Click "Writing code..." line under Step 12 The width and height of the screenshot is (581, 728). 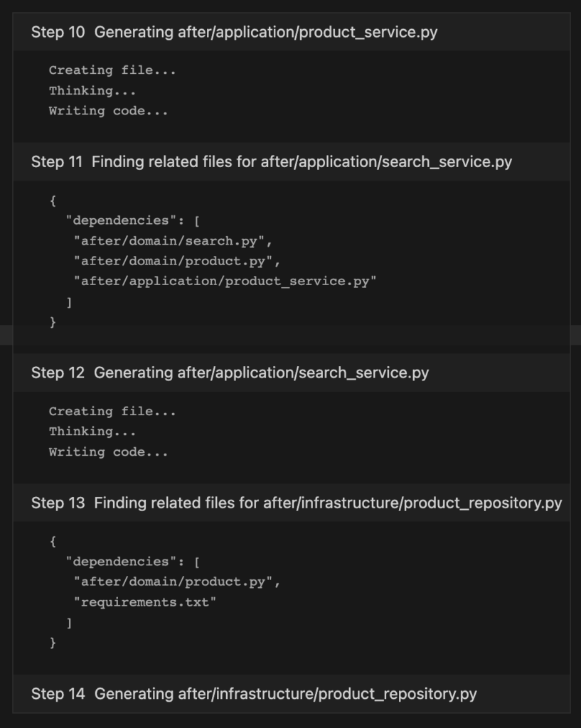click(109, 452)
